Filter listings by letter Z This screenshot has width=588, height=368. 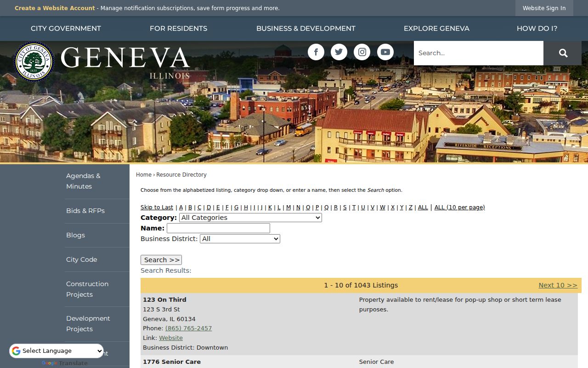[411, 207]
